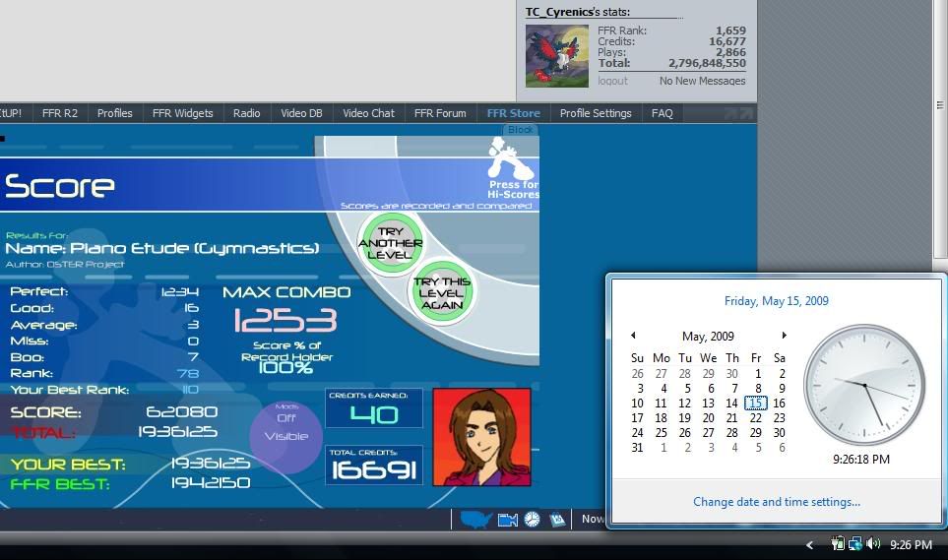Click the network connection tray icon
The width and height of the screenshot is (948, 560).
coord(855,543)
